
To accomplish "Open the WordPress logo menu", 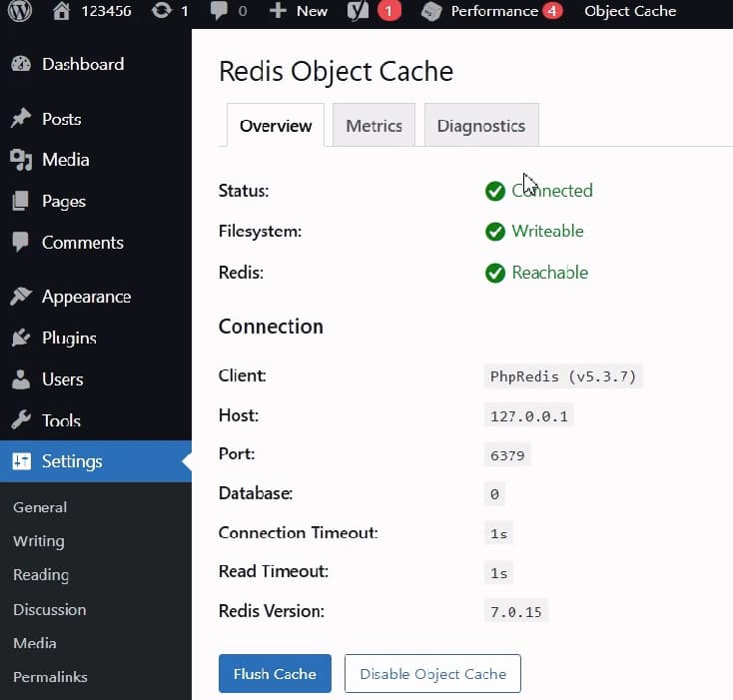I will [20, 10].
